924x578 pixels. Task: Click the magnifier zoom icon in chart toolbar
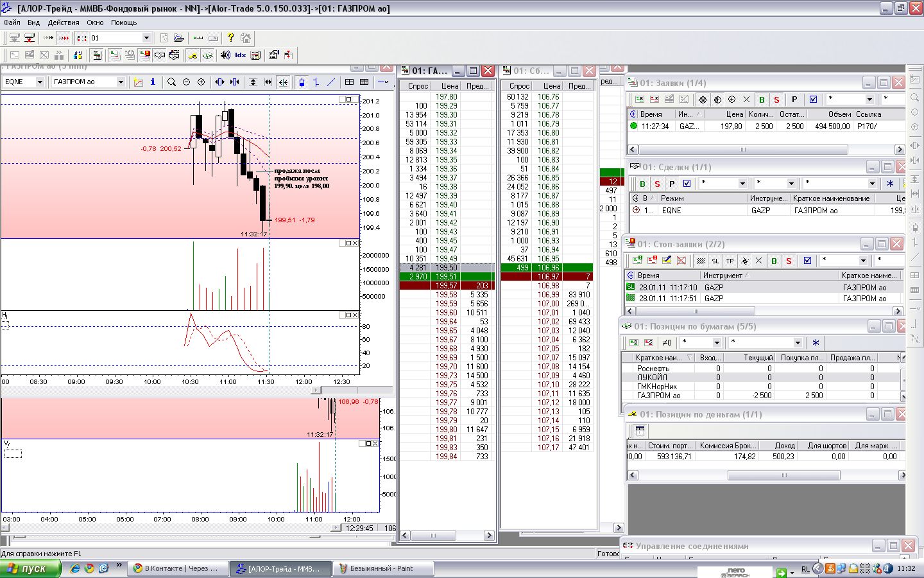pyautogui.click(x=171, y=82)
